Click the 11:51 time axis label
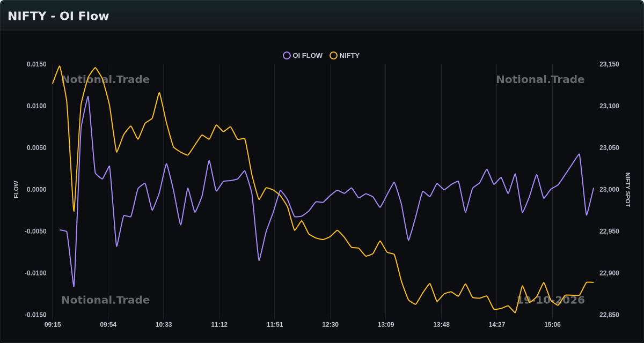644x343 pixels. pyautogui.click(x=275, y=325)
